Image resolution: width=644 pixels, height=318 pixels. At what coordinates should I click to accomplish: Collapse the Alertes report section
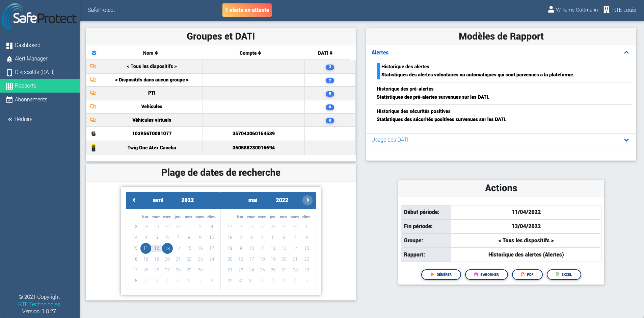(x=380, y=52)
